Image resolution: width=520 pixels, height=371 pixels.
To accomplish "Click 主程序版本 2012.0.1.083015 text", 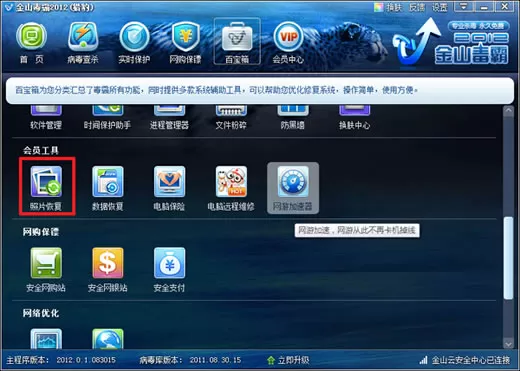I will point(61,360).
